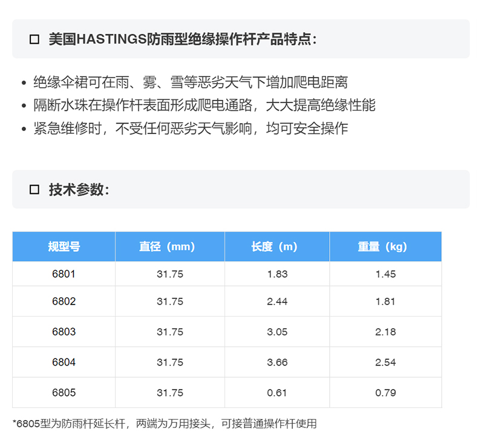Viewport: 484px width, 448px height.
Task: Click the length value 2.44
Action: click(277, 301)
